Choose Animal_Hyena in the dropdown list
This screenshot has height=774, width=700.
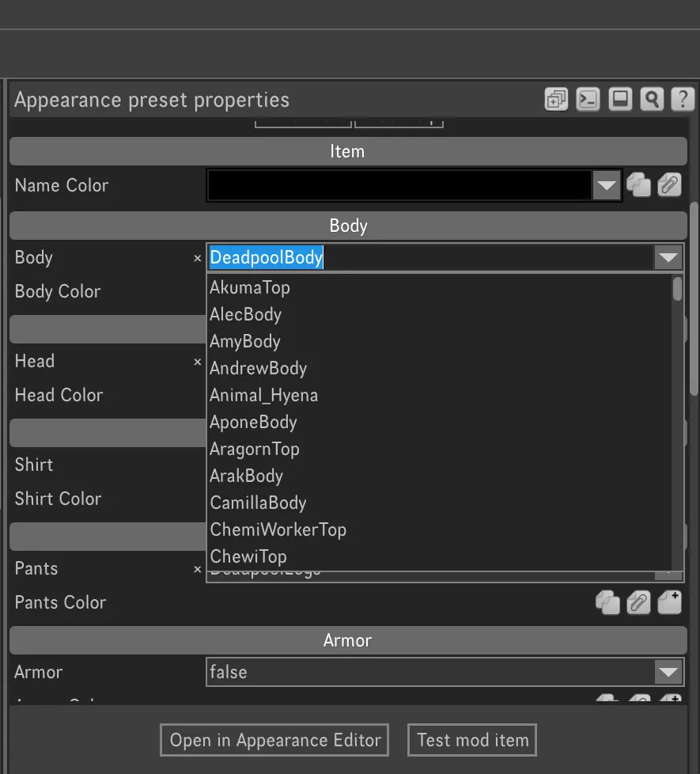263,395
